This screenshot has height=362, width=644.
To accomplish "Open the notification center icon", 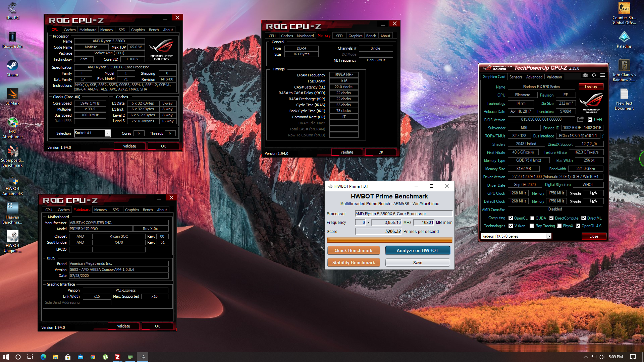I will coord(633,357).
